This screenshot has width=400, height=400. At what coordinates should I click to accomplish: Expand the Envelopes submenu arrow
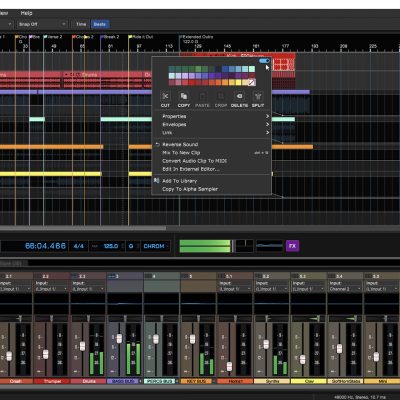[x=267, y=124]
